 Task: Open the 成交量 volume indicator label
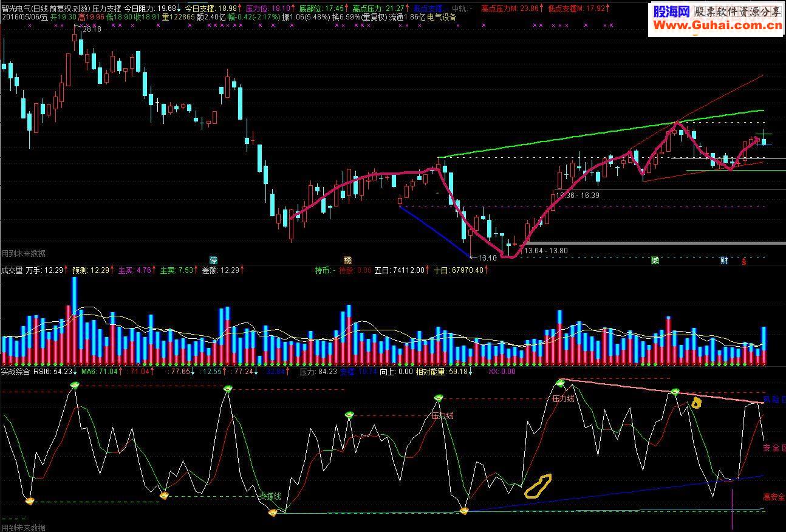(12, 270)
